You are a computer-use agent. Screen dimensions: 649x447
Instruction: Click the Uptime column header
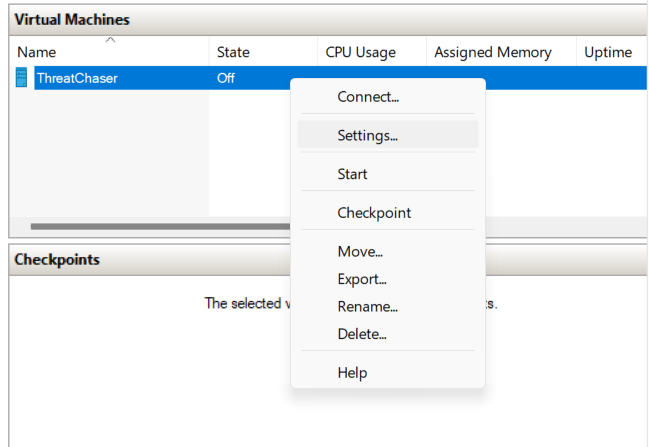[608, 52]
